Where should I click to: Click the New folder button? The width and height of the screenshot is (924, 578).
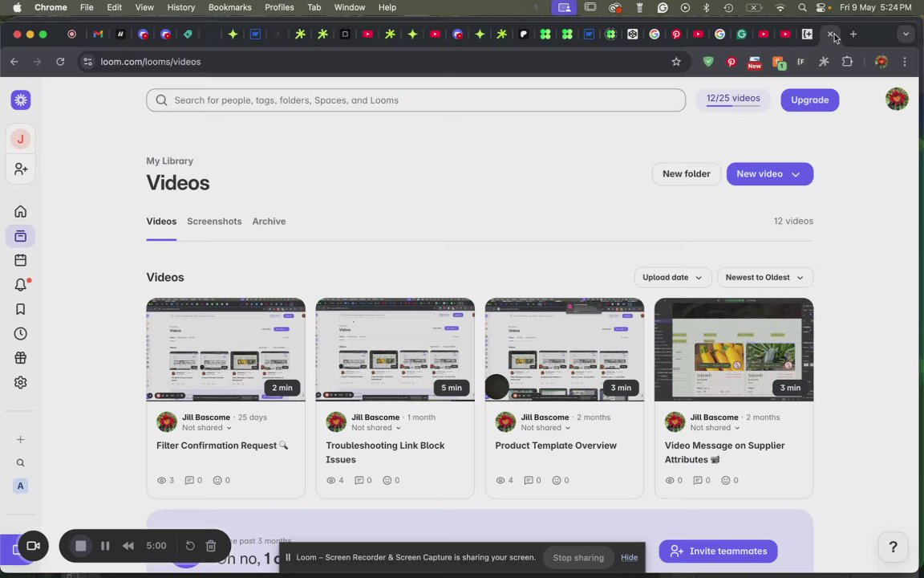pyautogui.click(x=686, y=174)
